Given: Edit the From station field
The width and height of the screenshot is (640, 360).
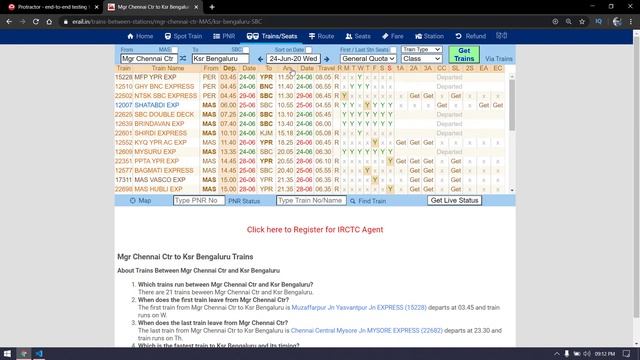Looking at the screenshot, I should (149, 59).
